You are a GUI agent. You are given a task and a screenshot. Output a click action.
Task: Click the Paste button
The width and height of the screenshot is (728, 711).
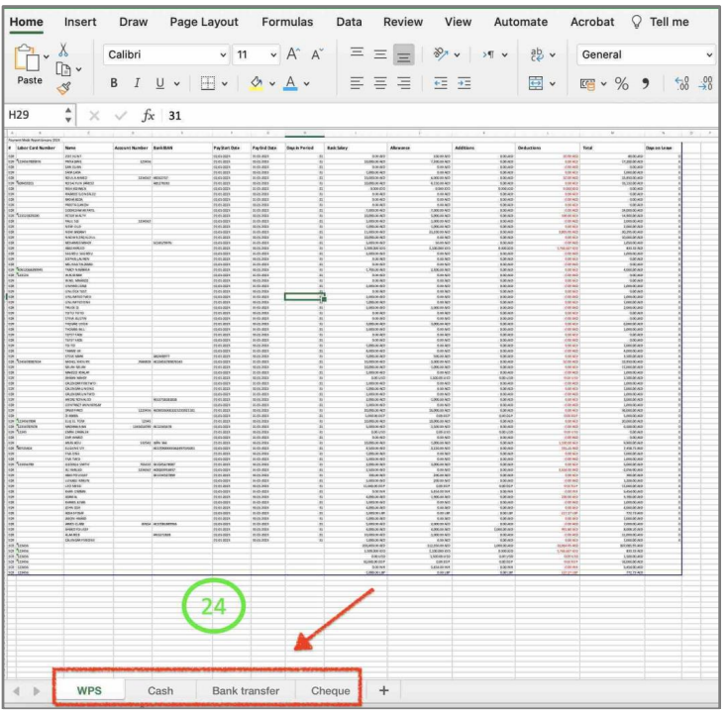30,80
